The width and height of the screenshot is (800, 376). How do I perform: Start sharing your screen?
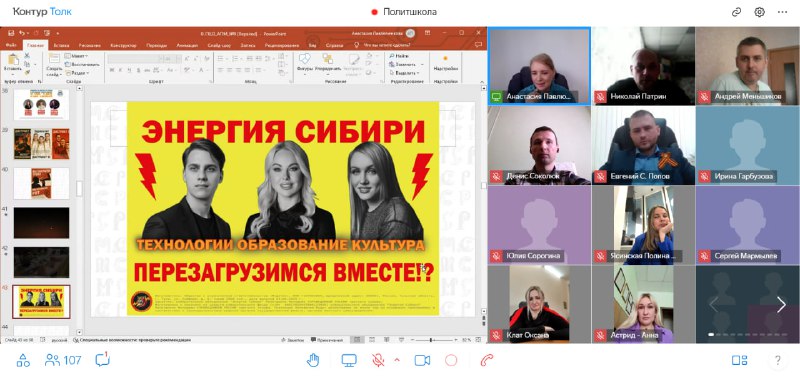click(349, 361)
